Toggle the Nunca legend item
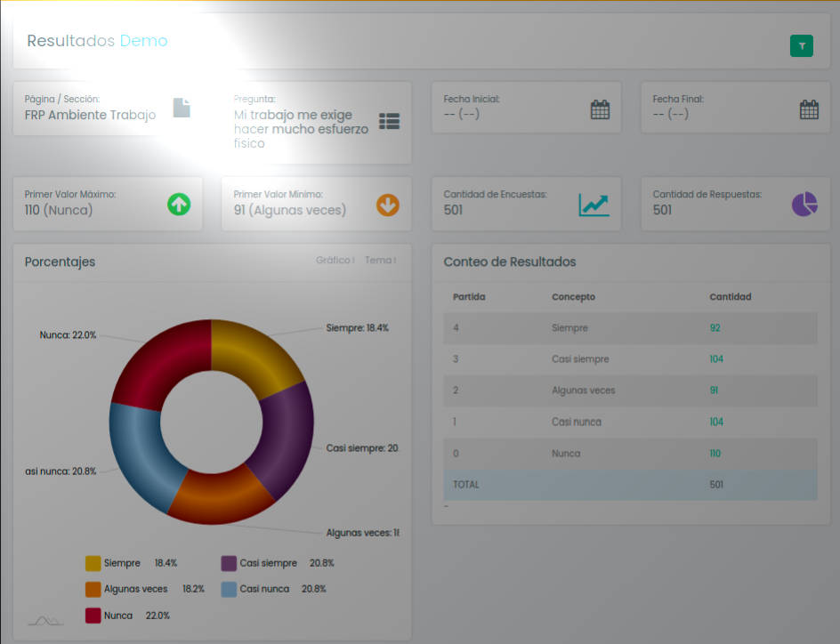840x644 pixels. (x=109, y=615)
